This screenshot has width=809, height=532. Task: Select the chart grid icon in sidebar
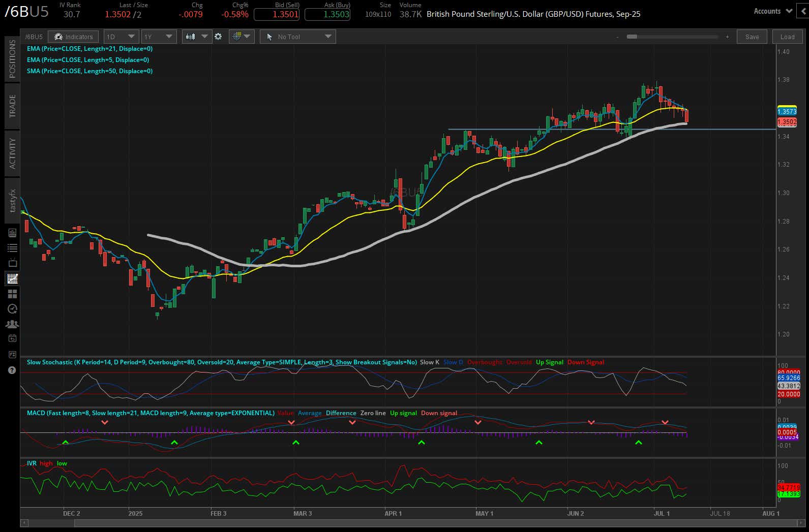[12, 278]
